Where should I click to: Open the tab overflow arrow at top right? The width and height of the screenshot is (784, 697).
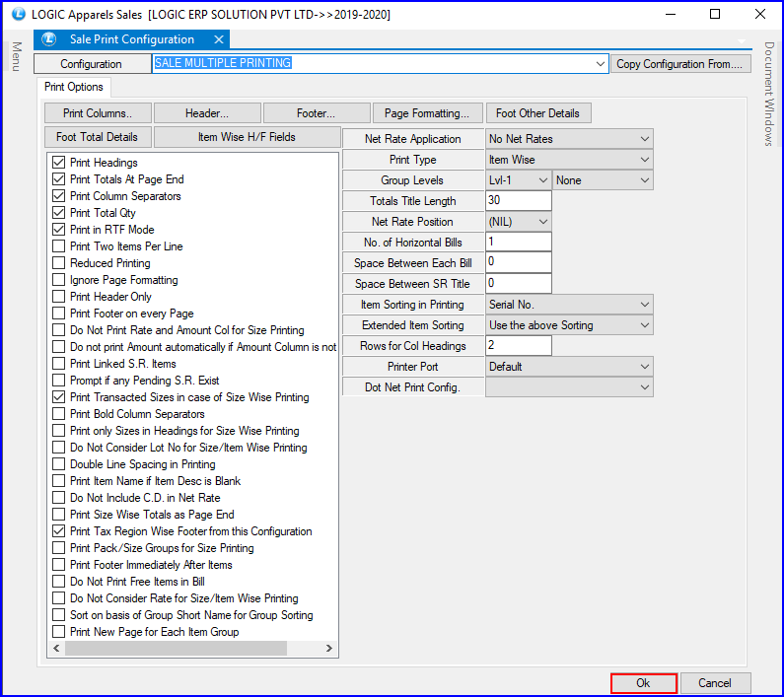click(x=742, y=41)
